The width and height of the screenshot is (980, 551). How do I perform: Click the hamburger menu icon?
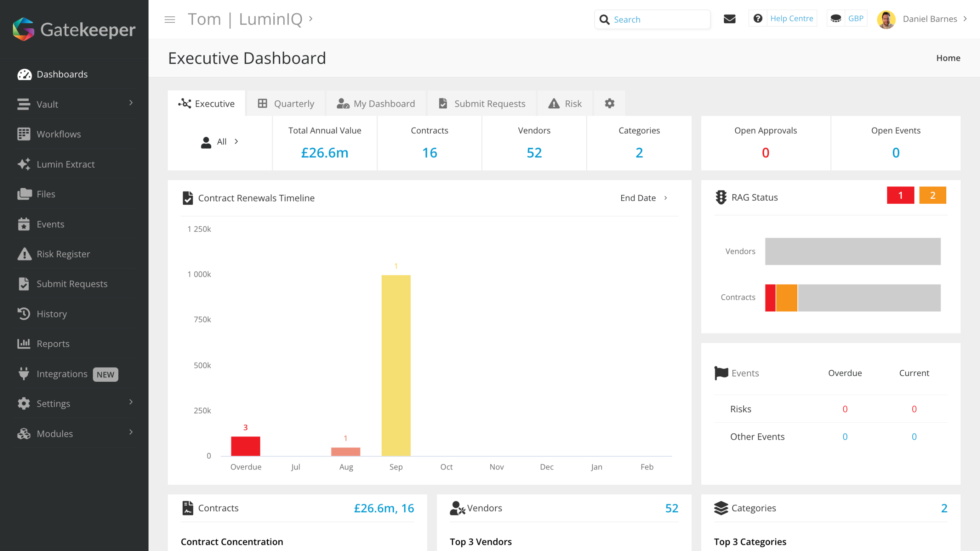tap(170, 19)
